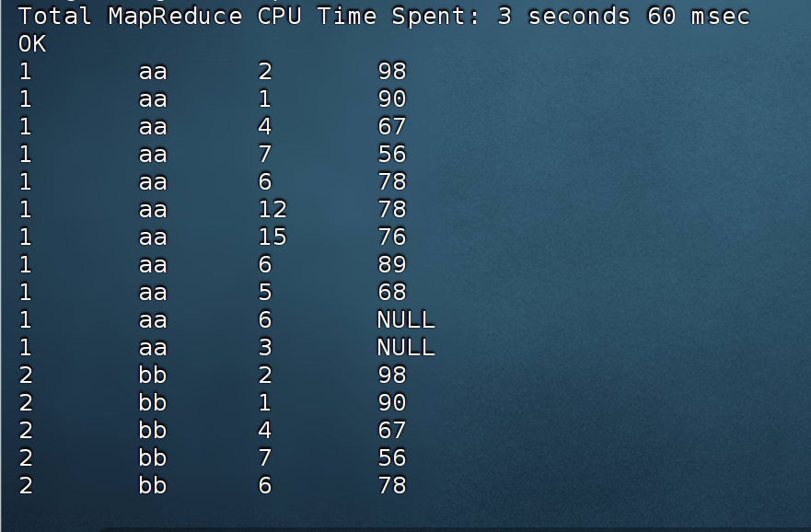
Task: Select the score 76 in the last column
Action: tap(392, 237)
